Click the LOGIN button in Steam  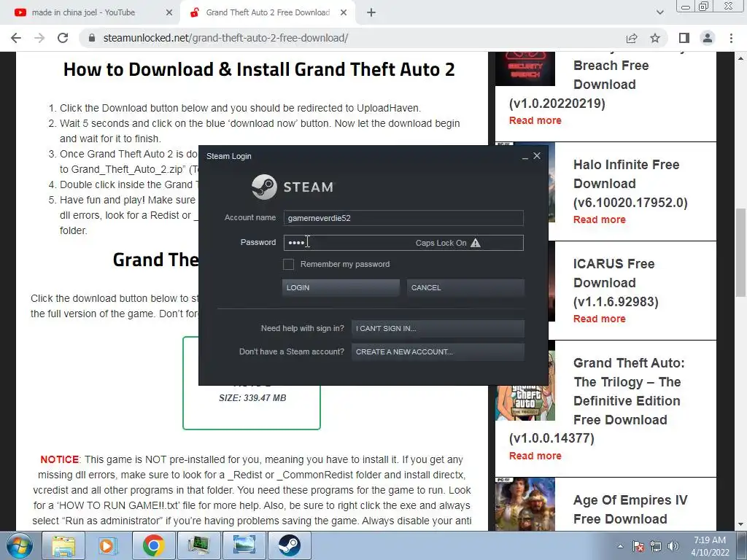point(341,287)
